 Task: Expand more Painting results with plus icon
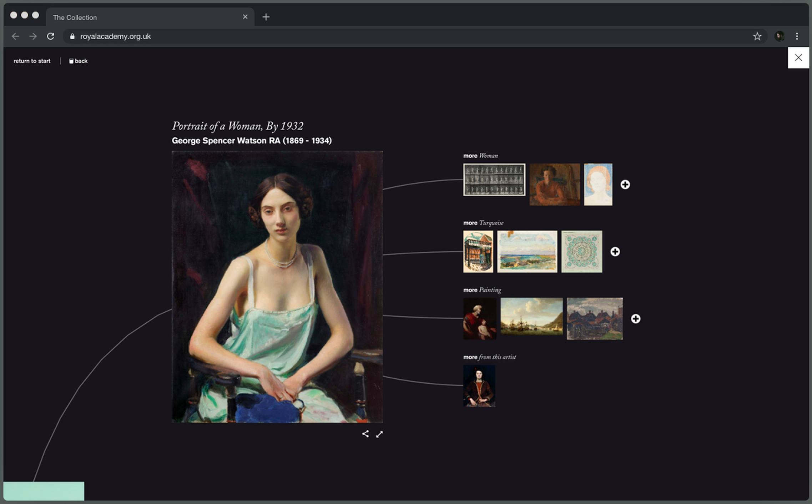coord(635,319)
